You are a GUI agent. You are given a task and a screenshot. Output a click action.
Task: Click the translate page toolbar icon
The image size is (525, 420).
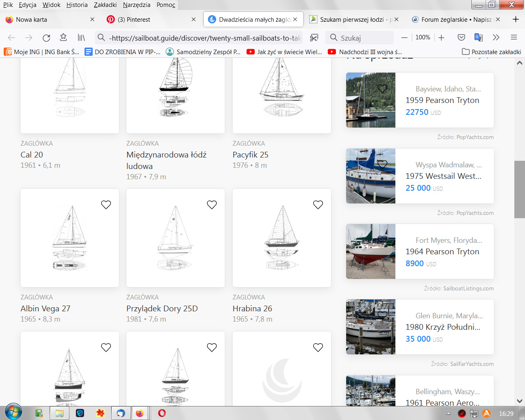tap(479, 38)
